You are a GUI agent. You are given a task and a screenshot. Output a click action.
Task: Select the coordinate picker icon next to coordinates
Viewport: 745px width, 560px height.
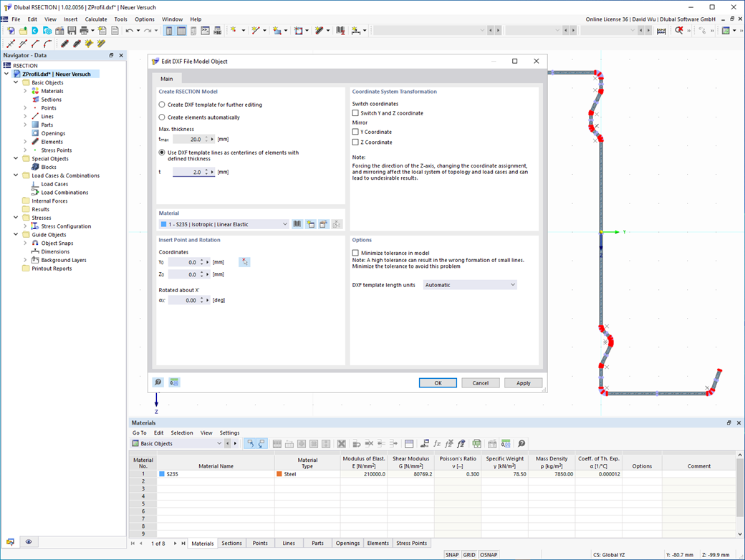244,261
